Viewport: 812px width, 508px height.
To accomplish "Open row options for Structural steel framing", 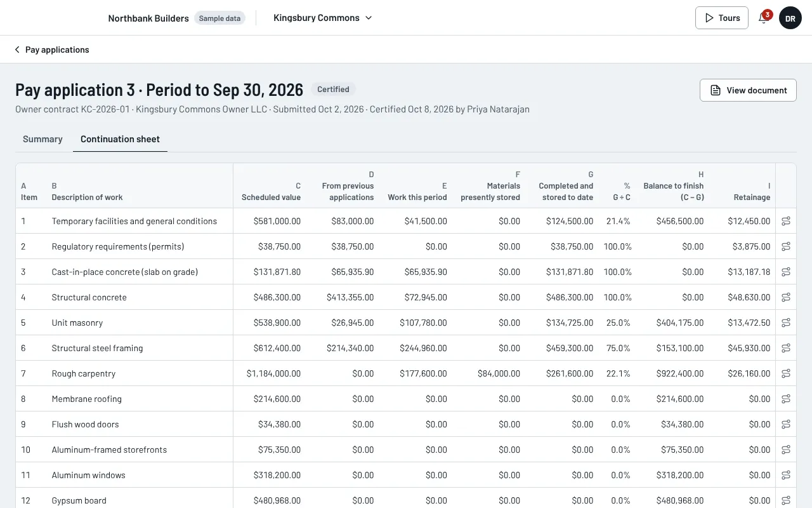I will 786,348.
